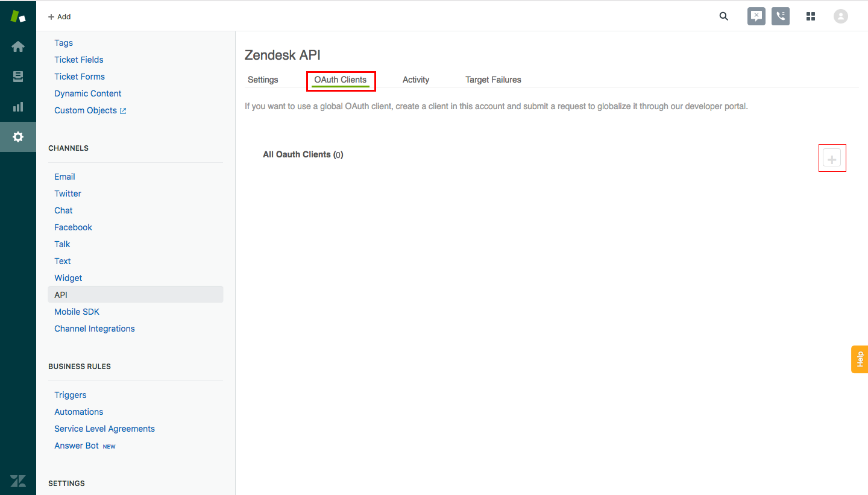Open the Reporting bar chart icon
The height and width of the screenshot is (495, 868).
tap(18, 107)
